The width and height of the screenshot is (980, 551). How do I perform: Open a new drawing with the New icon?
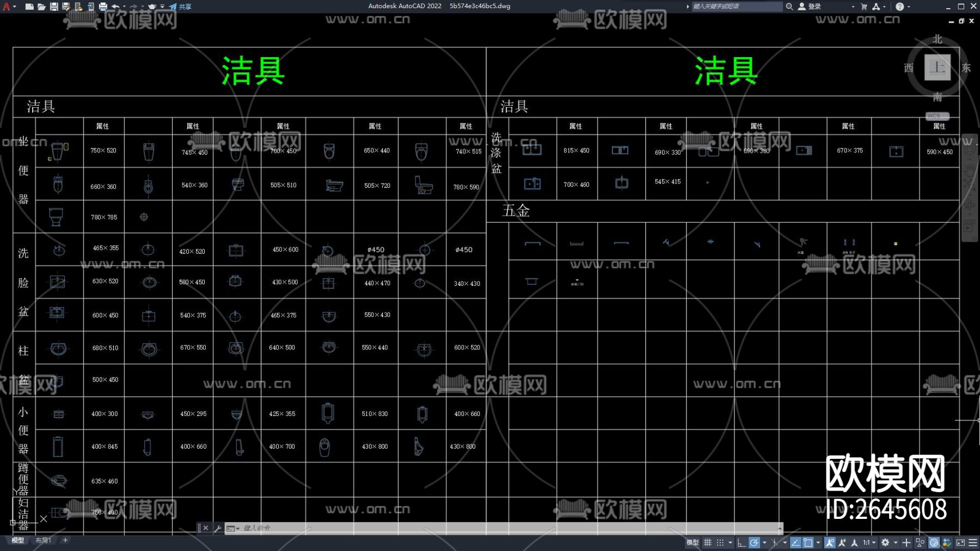30,7
